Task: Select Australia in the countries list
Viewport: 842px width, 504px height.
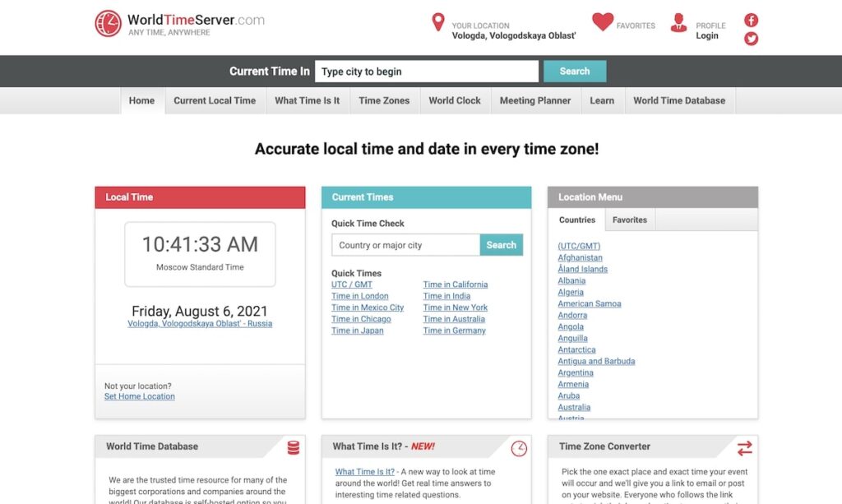Action: pos(574,407)
